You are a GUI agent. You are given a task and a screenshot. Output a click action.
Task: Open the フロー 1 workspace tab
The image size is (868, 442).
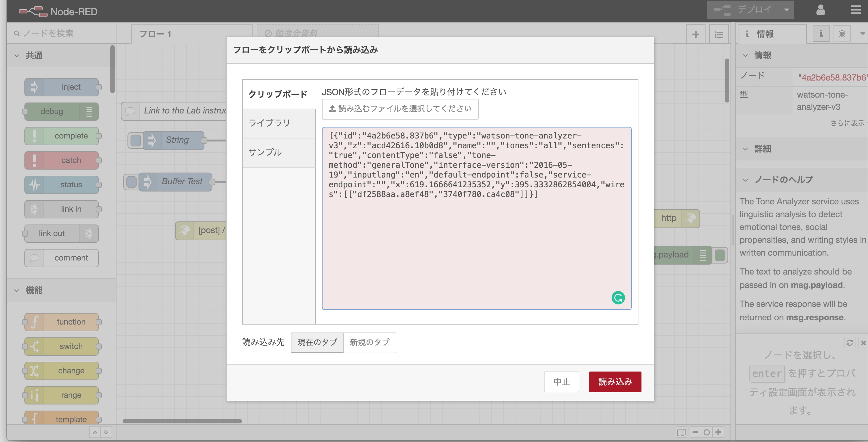(x=192, y=34)
